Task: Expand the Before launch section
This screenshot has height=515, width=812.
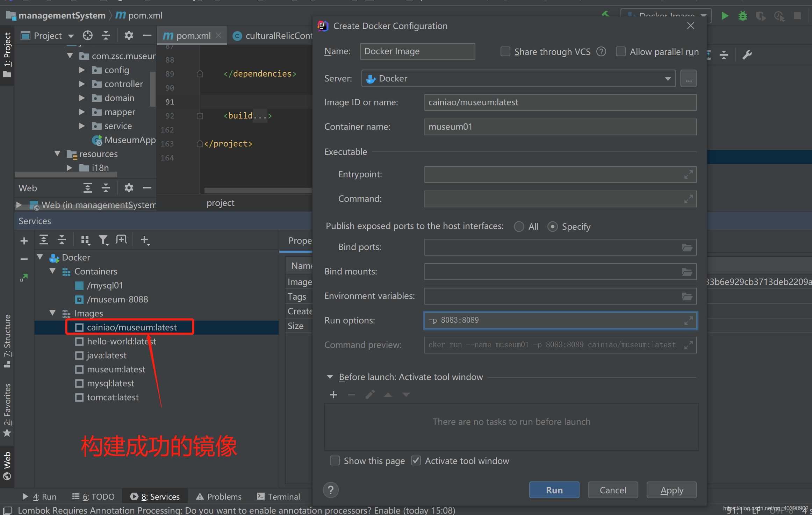Action: [x=330, y=377]
